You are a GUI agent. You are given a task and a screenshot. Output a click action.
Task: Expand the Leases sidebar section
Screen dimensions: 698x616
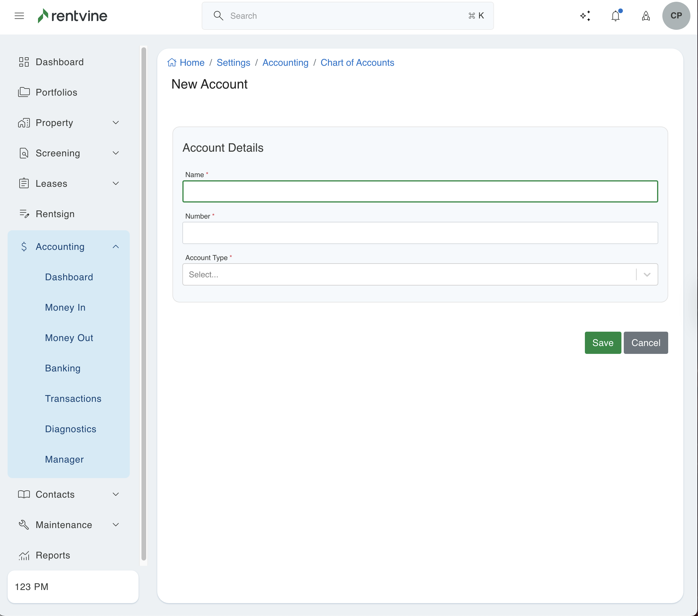(x=116, y=183)
